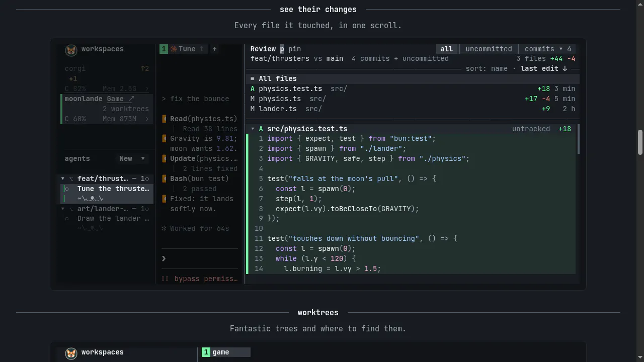Open the commits dropdown
Viewport: 644px width, 362px height.
click(x=547, y=49)
